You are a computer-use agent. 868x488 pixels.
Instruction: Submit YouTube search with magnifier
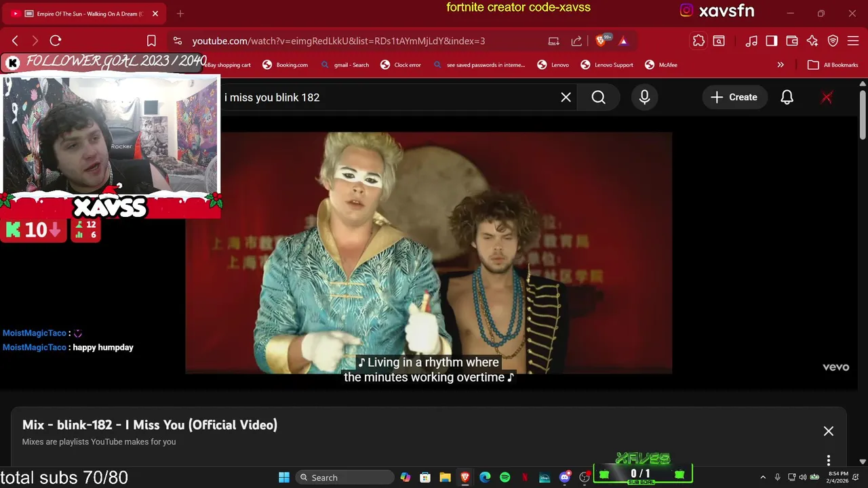(x=598, y=98)
